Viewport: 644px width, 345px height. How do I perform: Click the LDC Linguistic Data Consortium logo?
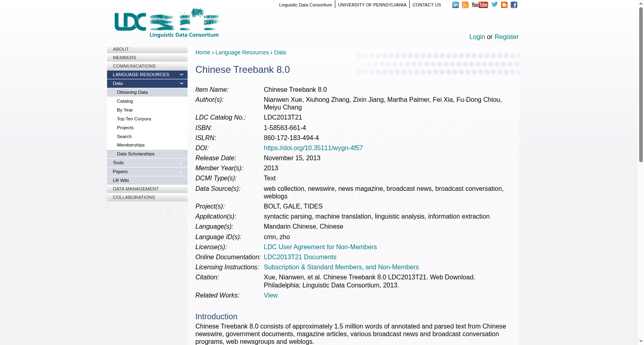pos(167,23)
